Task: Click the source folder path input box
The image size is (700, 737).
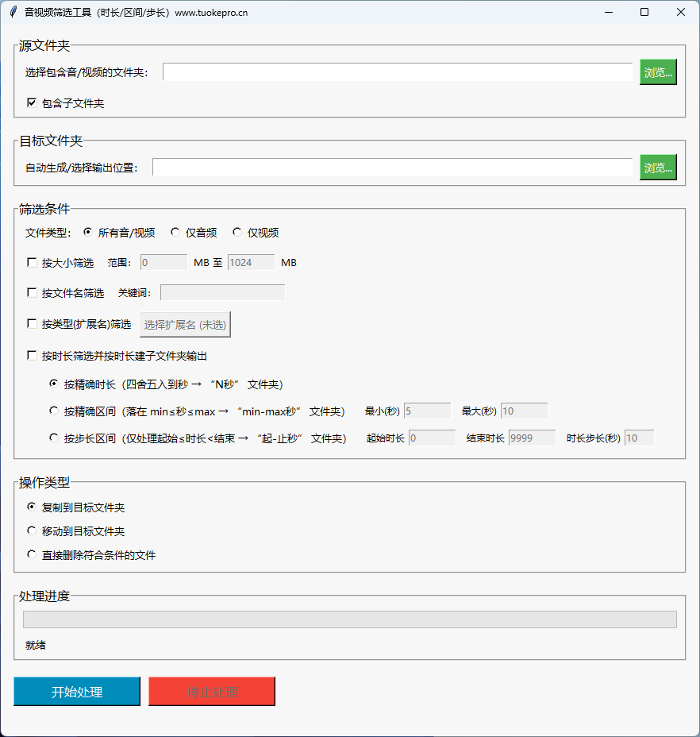Action: (x=393, y=71)
